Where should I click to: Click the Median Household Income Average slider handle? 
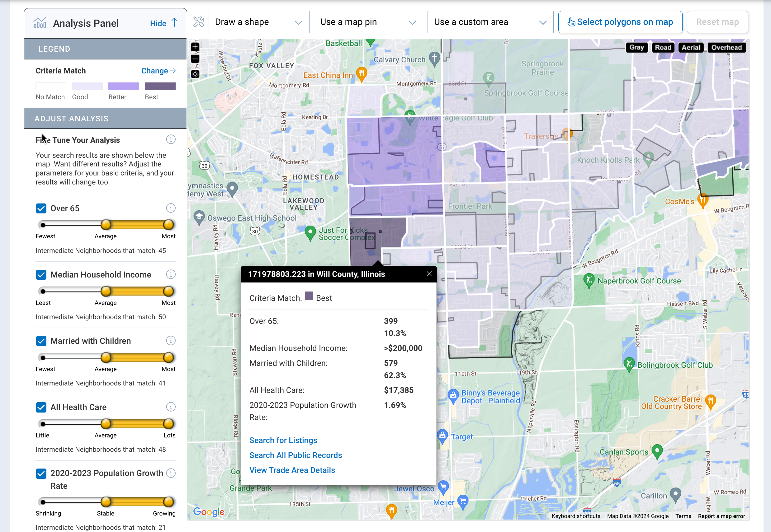[106, 291]
